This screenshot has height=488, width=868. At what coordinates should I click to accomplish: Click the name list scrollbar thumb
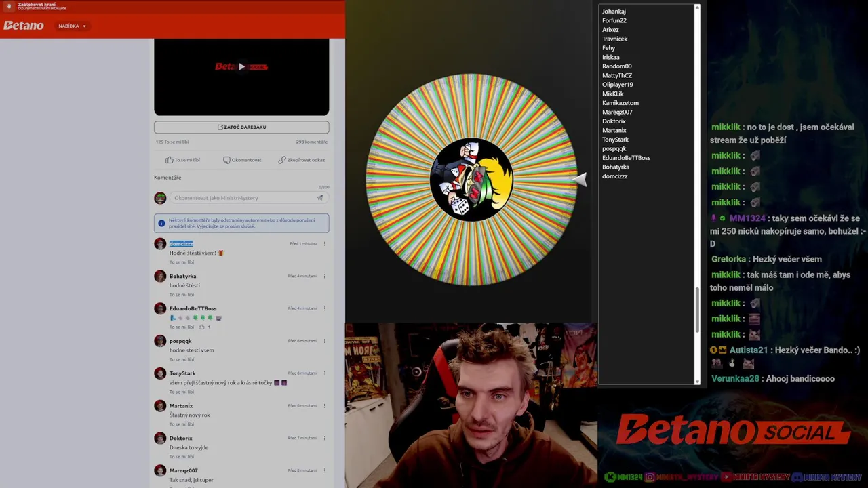point(697,309)
